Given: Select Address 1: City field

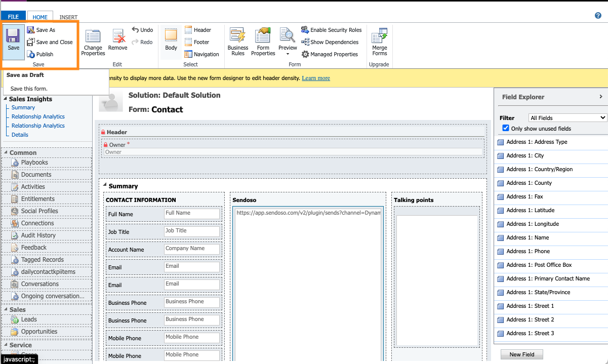Looking at the screenshot, I should [551, 156].
